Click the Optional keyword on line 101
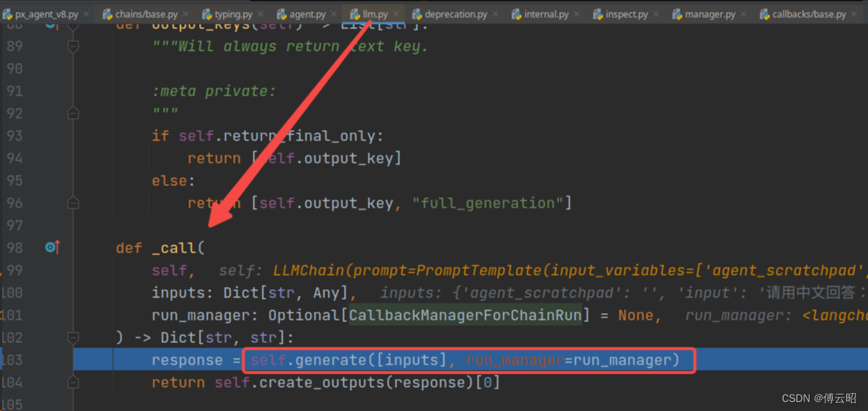Screen dimensions: 868x411 pyautogui.click(x=304, y=315)
